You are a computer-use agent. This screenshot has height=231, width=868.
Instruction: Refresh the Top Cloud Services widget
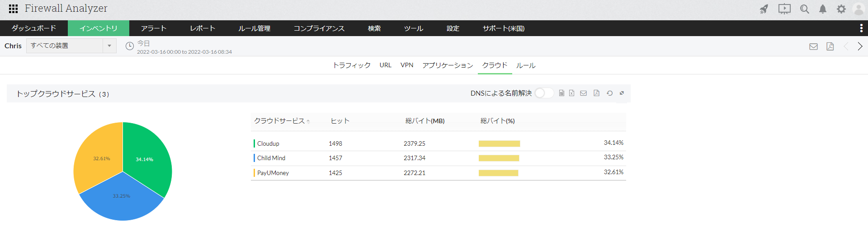609,93
